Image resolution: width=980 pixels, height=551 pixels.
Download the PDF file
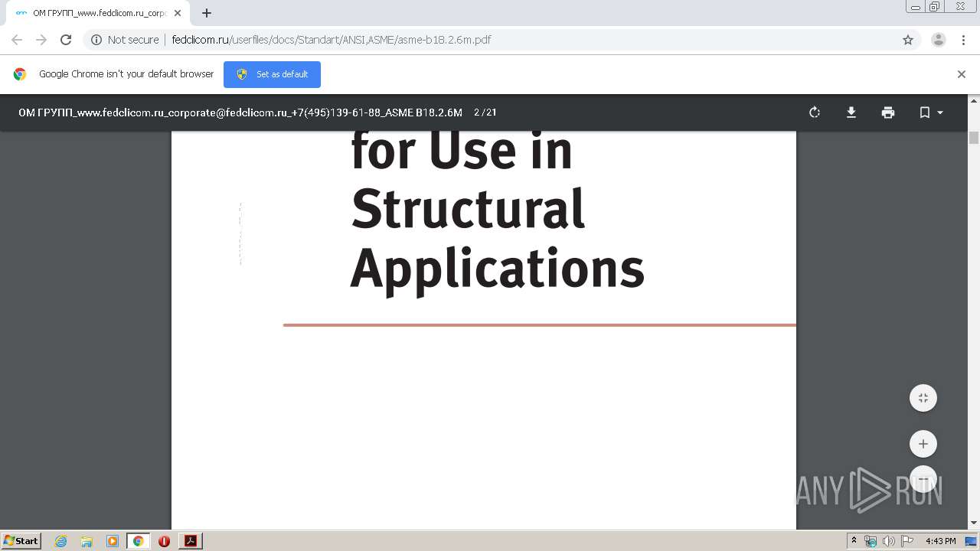pyautogui.click(x=851, y=112)
